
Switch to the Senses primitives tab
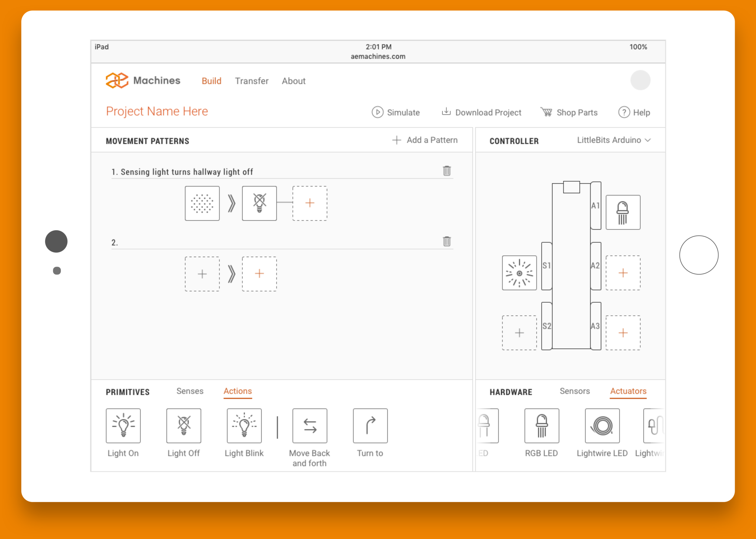190,391
